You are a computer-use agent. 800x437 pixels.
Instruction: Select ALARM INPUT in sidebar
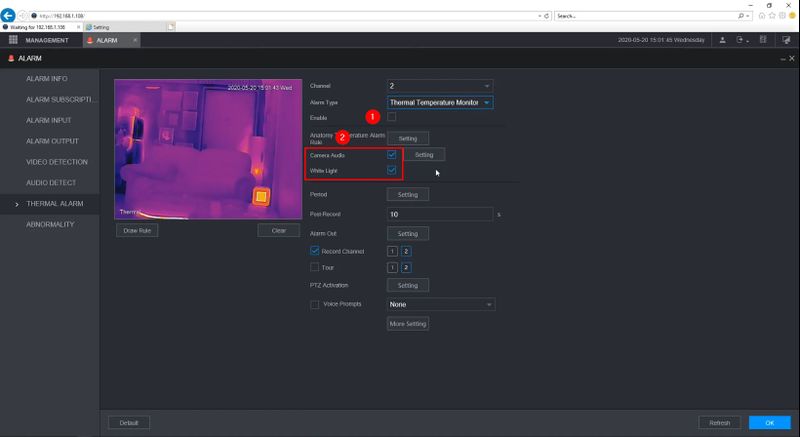click(x=48, y=120)
